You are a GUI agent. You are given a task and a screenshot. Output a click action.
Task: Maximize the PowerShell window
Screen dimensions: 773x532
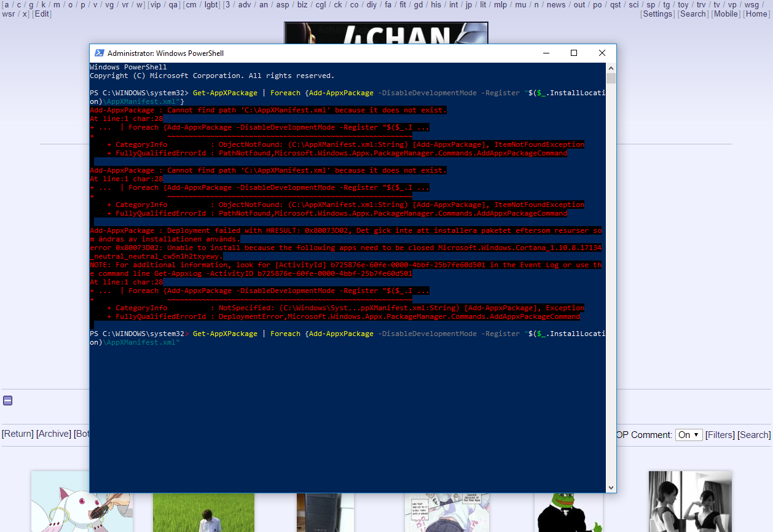pyautogui.click(x=574, y=53)
